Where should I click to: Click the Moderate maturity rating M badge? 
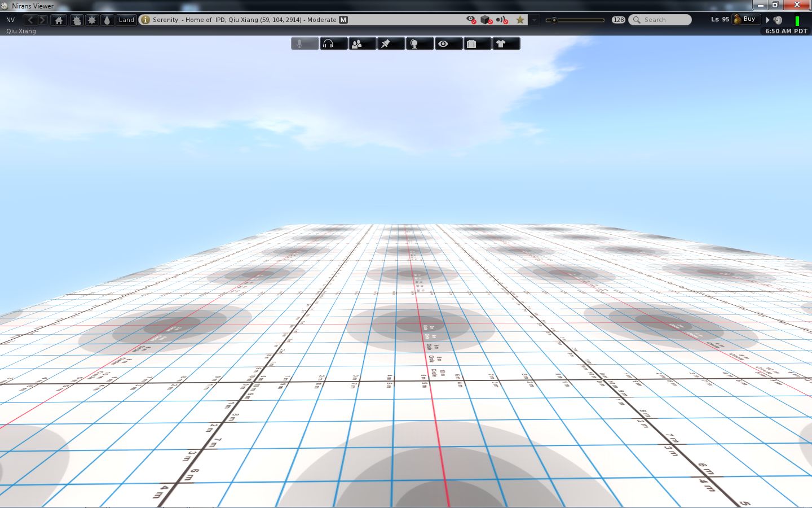343,20
